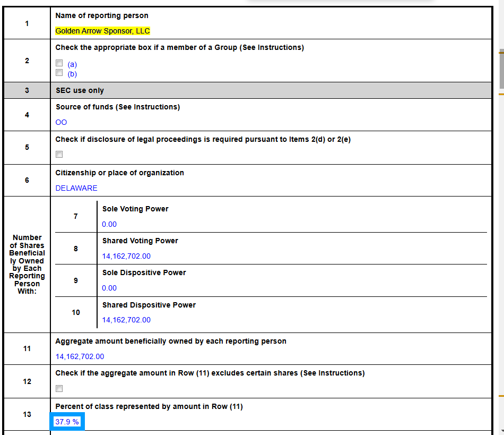Image resolution: width=504 pixels, height=435 pixels.
Task: Click the vertical scrollbar thumb
Action: click(x=501, y=69)
